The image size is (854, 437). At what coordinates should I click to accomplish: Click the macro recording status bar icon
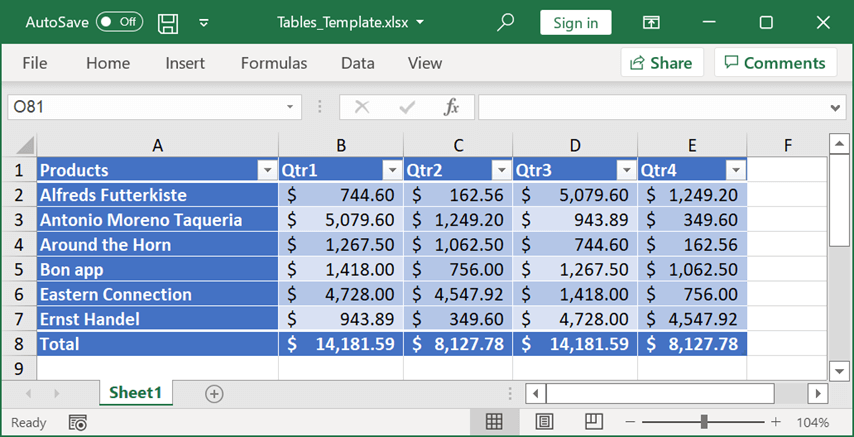click(77, 422)
